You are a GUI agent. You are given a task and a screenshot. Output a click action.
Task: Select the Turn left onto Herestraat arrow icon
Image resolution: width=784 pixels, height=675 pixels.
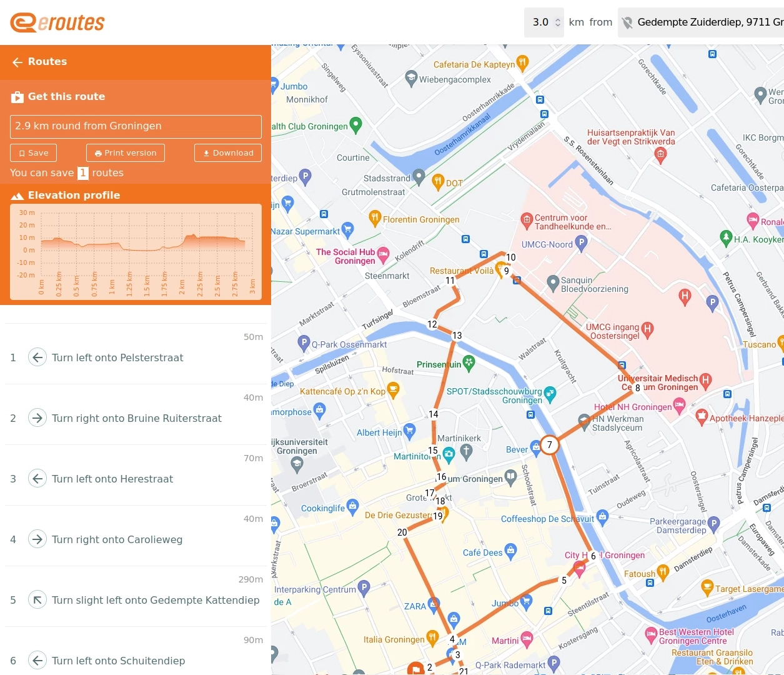pos(37,479)
